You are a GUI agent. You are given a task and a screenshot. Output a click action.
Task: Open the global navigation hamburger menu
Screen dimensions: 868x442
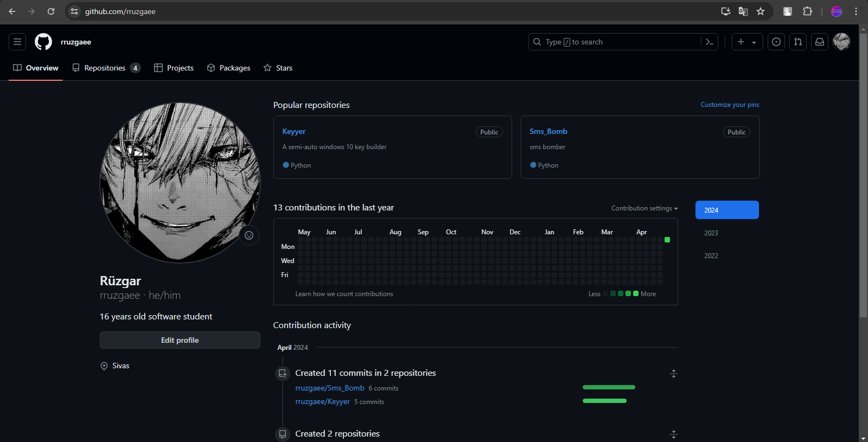point(17,42)
